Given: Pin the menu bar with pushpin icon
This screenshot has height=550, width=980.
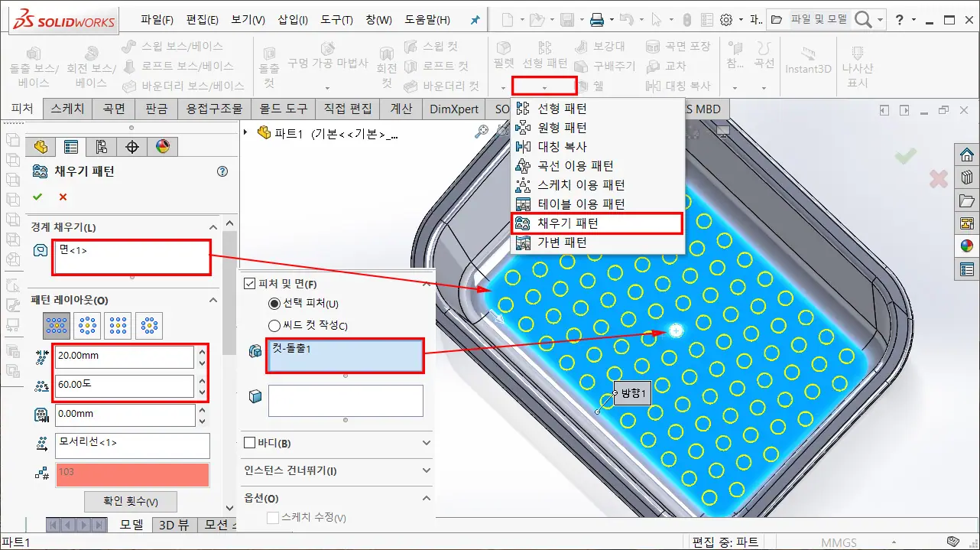Looking at the screenshot, I should click(475, 20).
